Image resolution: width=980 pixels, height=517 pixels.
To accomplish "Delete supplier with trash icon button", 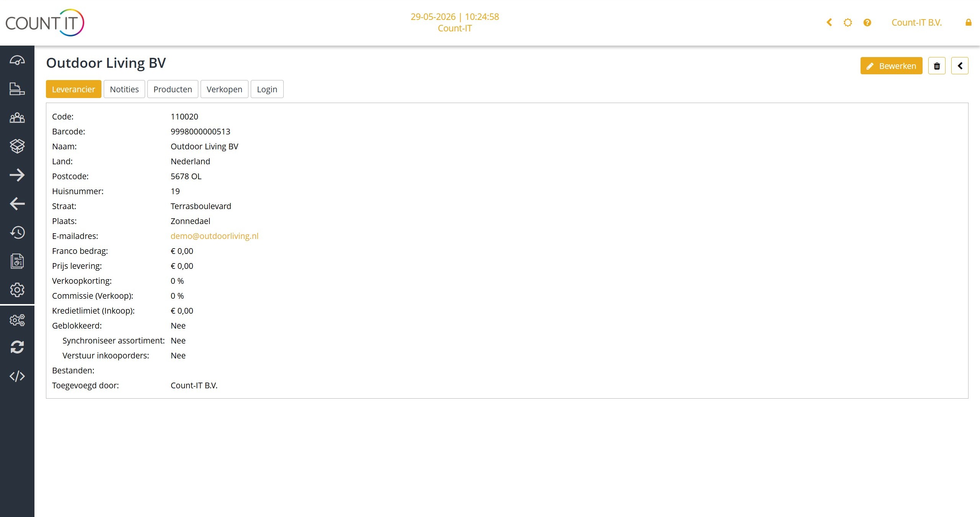I will tap(937, 66).
